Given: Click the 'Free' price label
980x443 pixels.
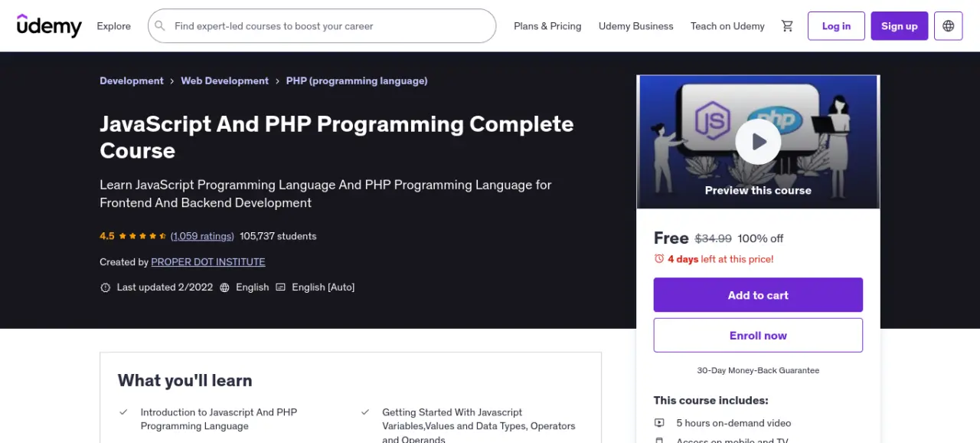Looking at the screenshot, I should (x=671, y=238).
